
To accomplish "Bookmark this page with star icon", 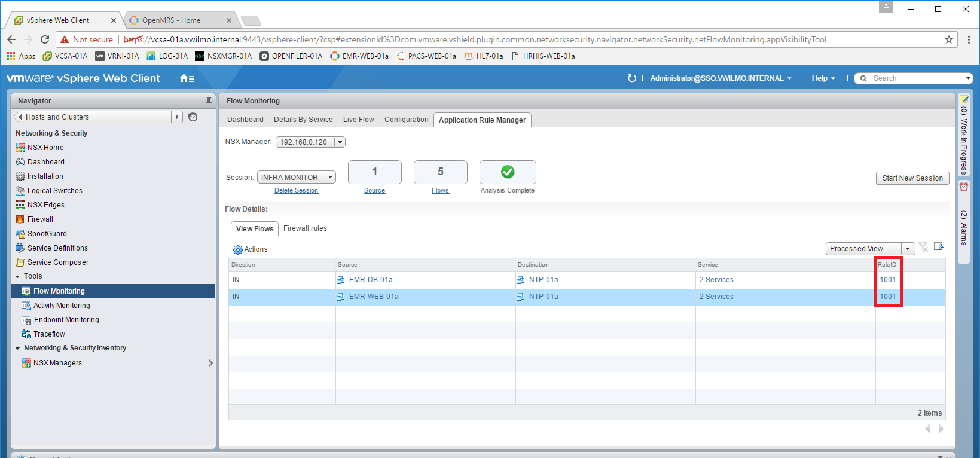I will 949,39.
